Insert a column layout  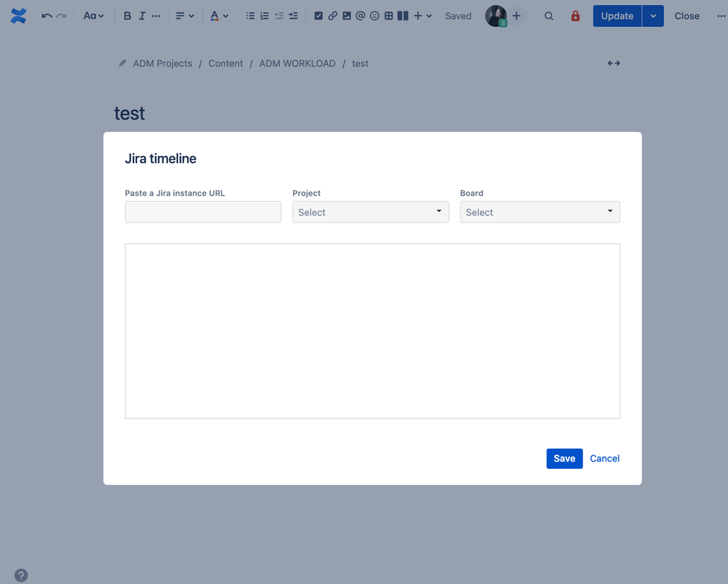(x=403, y=16)
